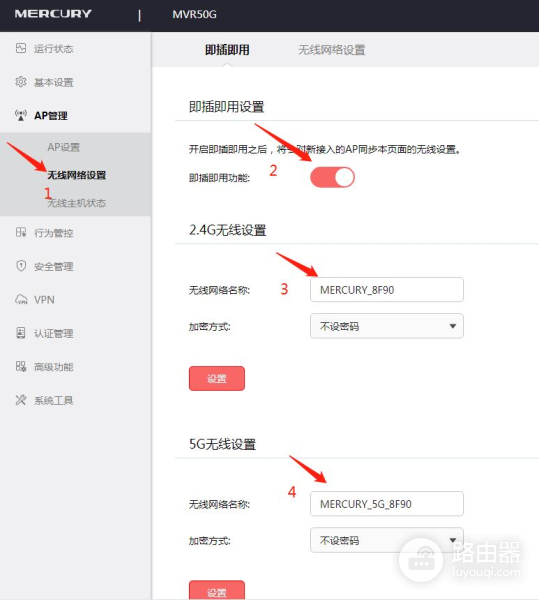
Task: Open 2.4G 加密方式 dropdown
Action: (387, 326)
